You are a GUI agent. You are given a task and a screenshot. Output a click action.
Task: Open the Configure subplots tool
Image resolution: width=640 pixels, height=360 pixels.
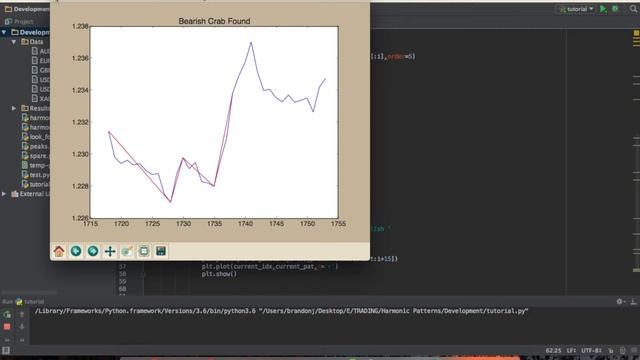point(144,251)
